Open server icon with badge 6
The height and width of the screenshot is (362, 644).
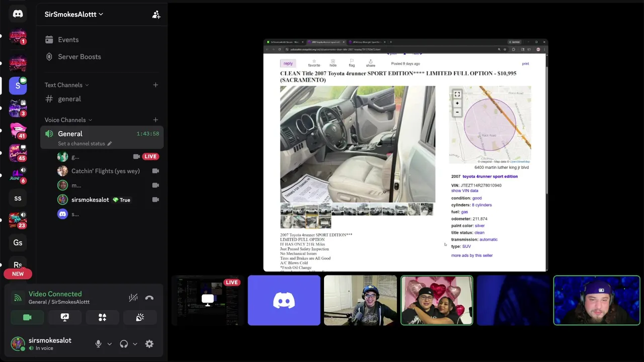(x=18, y=175)
